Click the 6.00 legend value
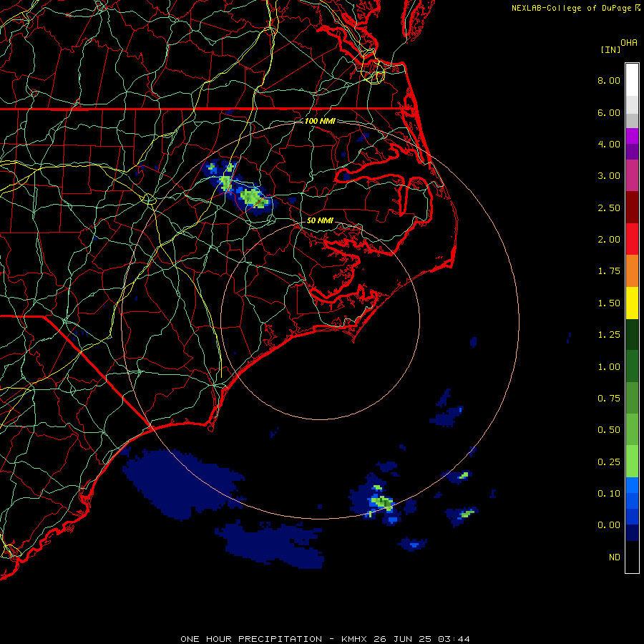The height and width of the screenshot is (644, 644). (x=609, y=112)
